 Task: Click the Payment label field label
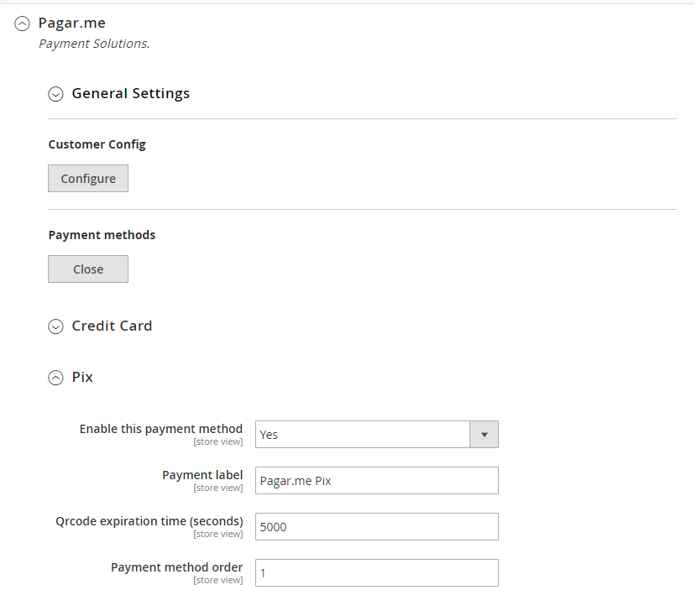click(202, 475)
